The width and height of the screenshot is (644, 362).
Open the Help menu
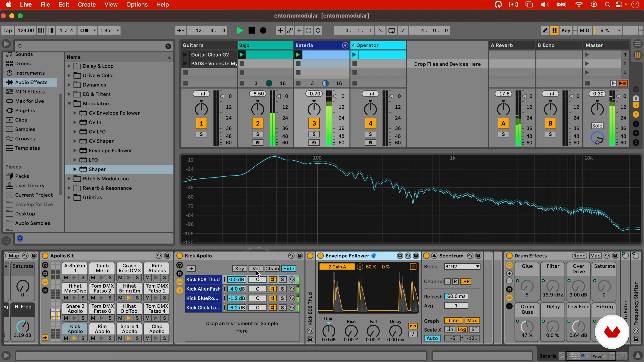(x=163, y=5)
